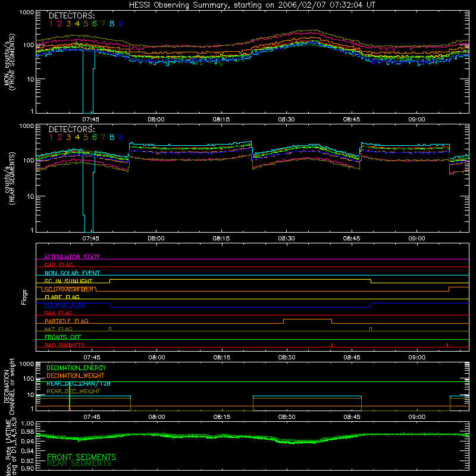
Task: Click 09:00 tick label under rear segments plot
Action: (416, 239)
